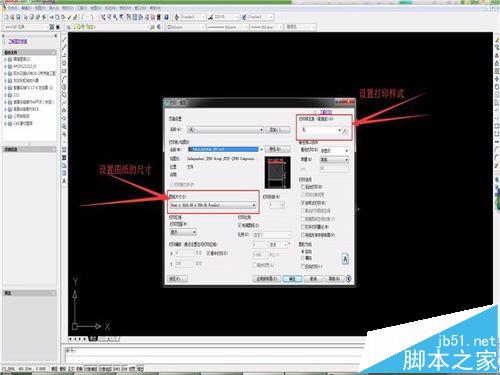Create a new drawing from the toolbar
Image resolution: width=500 pixels, height=375 pixels.
(6, 17)
